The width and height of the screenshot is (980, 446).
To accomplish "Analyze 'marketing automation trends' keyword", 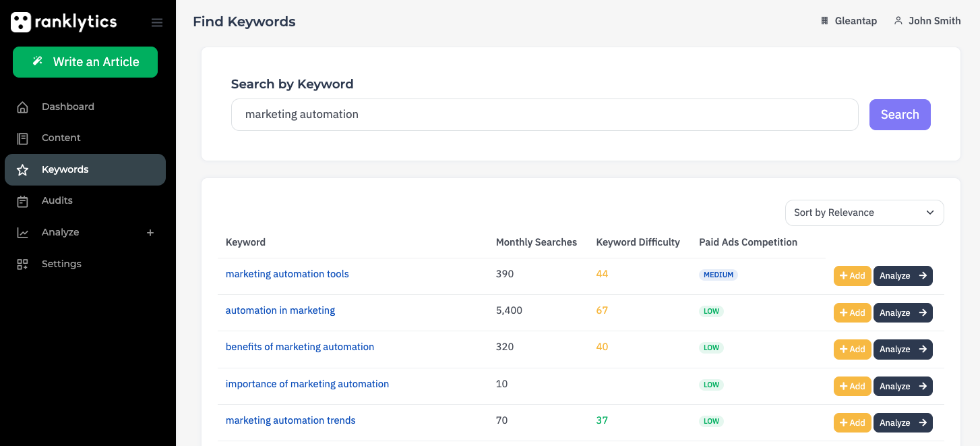I will pos(902,423).
